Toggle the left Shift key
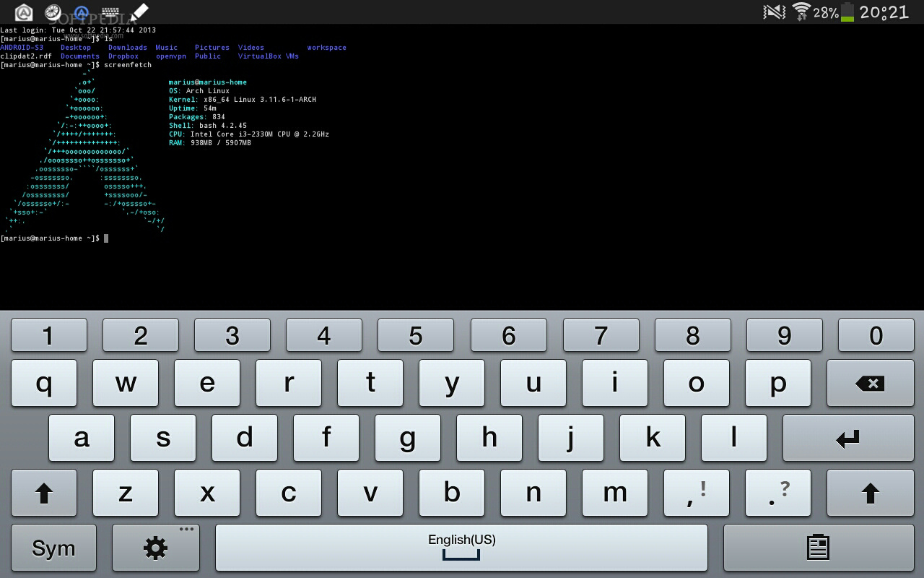924x578 pixels. pyautogui.click(x=44, y=493)
